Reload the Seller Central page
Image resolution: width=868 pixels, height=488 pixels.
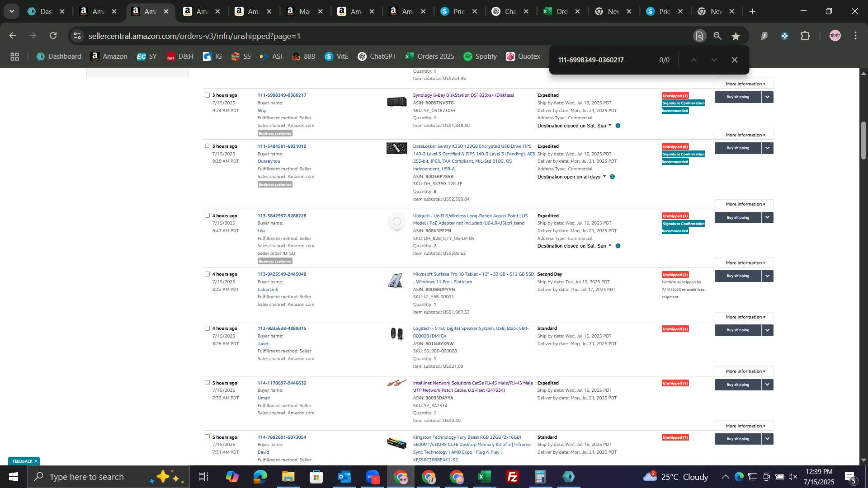(x=53, y=36)
